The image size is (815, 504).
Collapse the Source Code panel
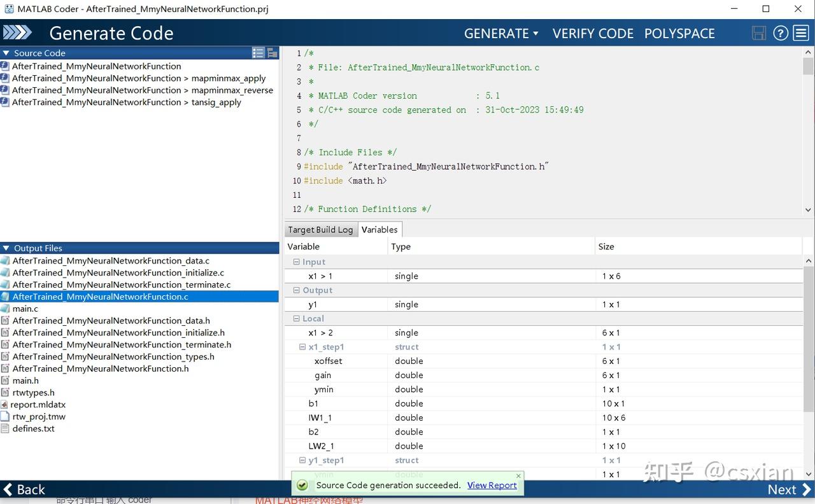click(6, 53)
